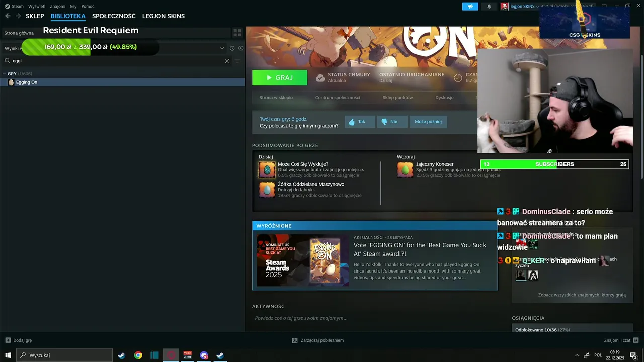The image size is (644, 362).
Task: Click the 'Odblokowano 10/36' achievements progress
Action: click(x=542, y=330)
